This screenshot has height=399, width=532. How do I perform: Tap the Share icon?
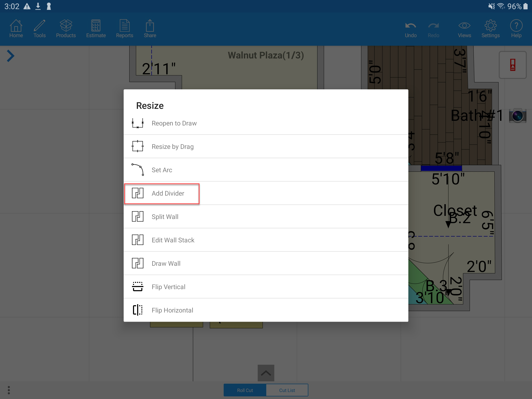[150, 29]
